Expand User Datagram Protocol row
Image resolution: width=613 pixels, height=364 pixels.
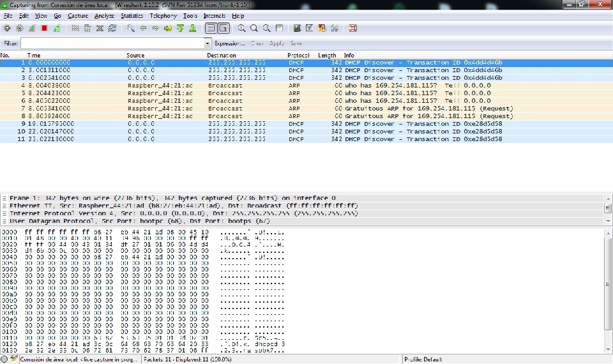(x=4, y=221)
